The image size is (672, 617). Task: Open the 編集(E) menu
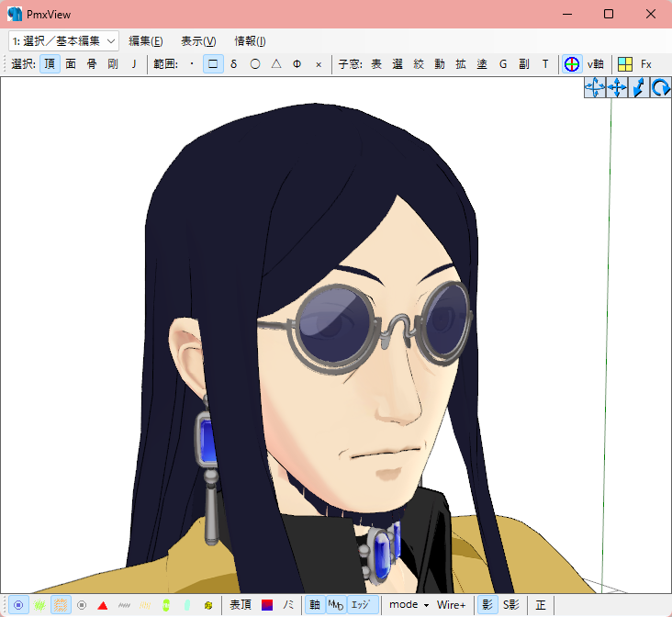coord(146,41)
